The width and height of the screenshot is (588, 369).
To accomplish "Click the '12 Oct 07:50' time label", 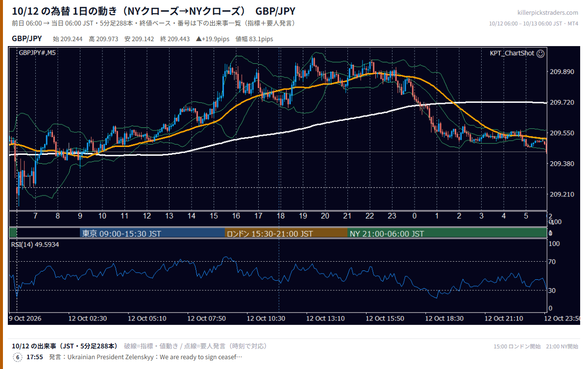I will click(x=206, y=319).
